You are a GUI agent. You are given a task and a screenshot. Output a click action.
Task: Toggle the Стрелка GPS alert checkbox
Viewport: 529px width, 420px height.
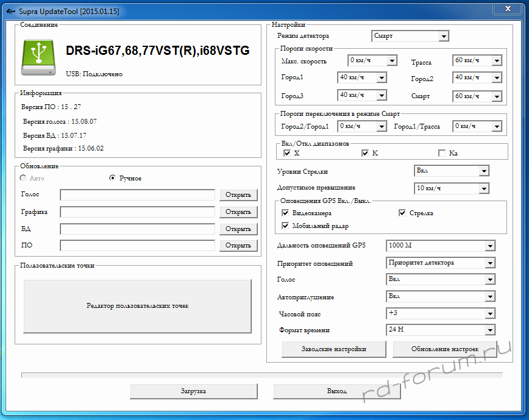pyautogui.click(x=402, y=213)
